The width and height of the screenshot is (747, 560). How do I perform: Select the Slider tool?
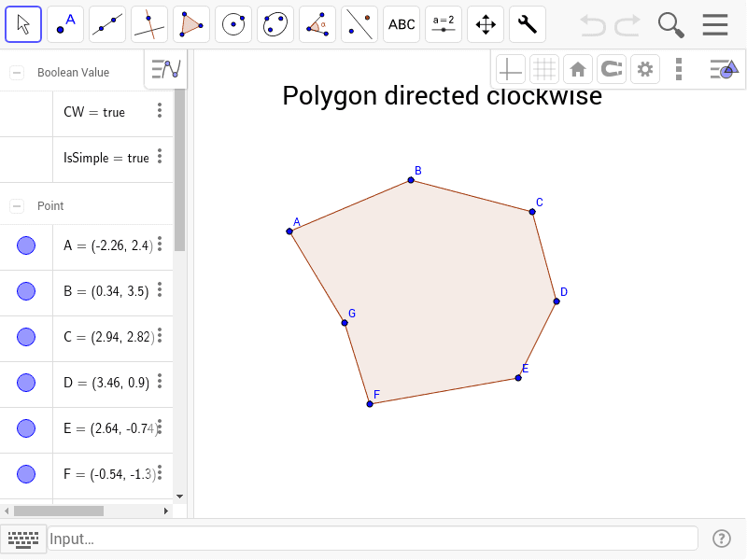pyautogui.click(x=443, y=24)
